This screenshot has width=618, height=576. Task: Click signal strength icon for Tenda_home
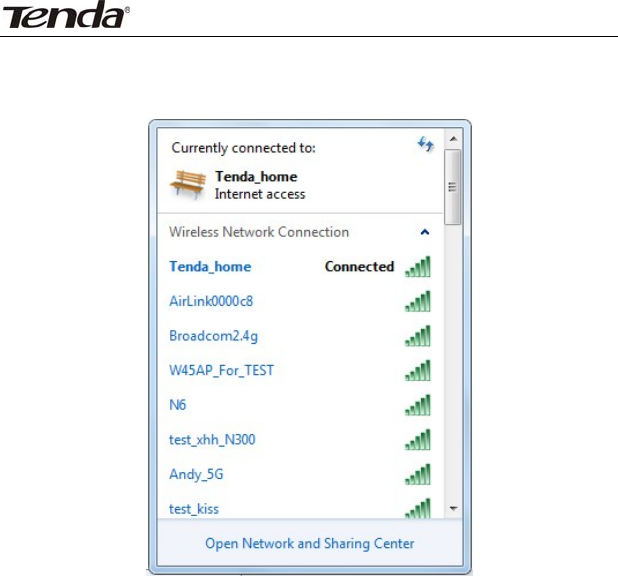tap(418, 267)
